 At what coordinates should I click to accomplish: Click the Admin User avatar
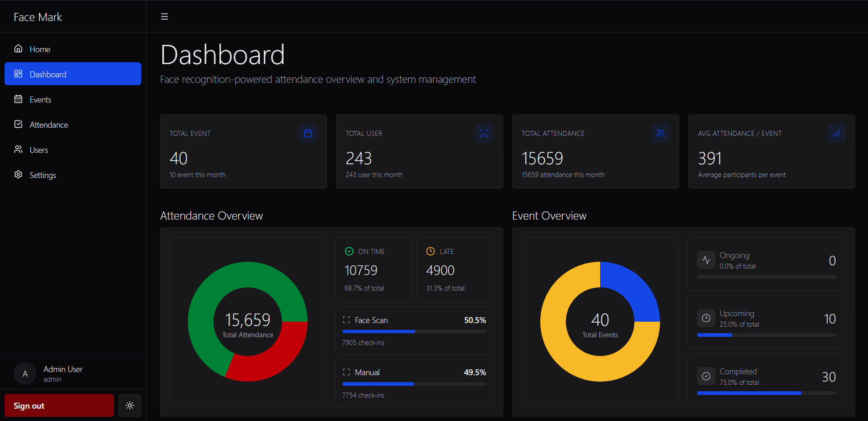[25, 373]
